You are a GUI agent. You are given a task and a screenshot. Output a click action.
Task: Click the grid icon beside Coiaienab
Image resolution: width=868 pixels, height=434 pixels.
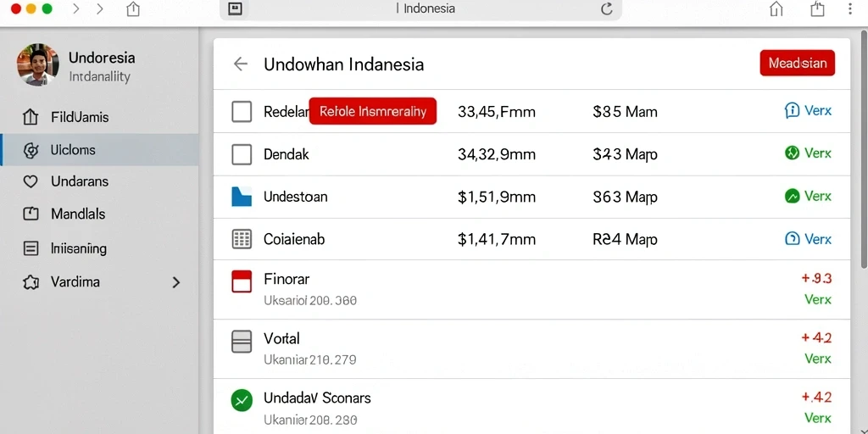click(x=242, y=239)
